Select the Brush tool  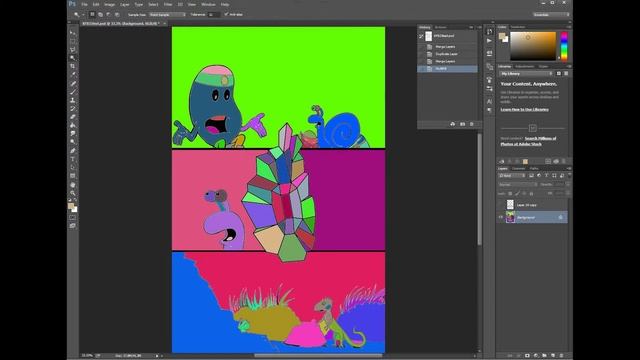[x=73, y=92]
